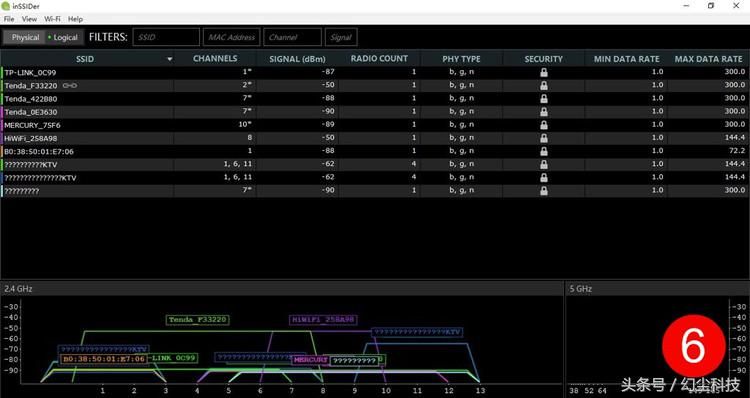Click the SSID filter input field
The height and width of the screenshot is (398, 750).
pyautogui.click(x=166, y=37)
